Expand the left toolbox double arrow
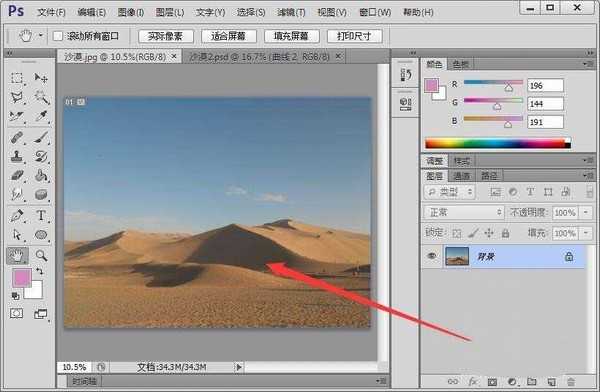Viewport: 600px width, 392px height. click(x=9, y=53)
